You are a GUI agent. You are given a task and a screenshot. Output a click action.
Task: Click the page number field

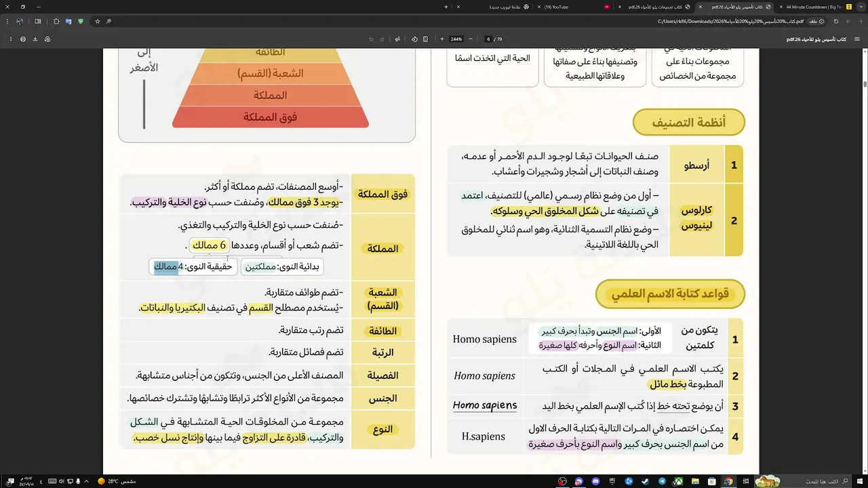click(x=488, y=39)
